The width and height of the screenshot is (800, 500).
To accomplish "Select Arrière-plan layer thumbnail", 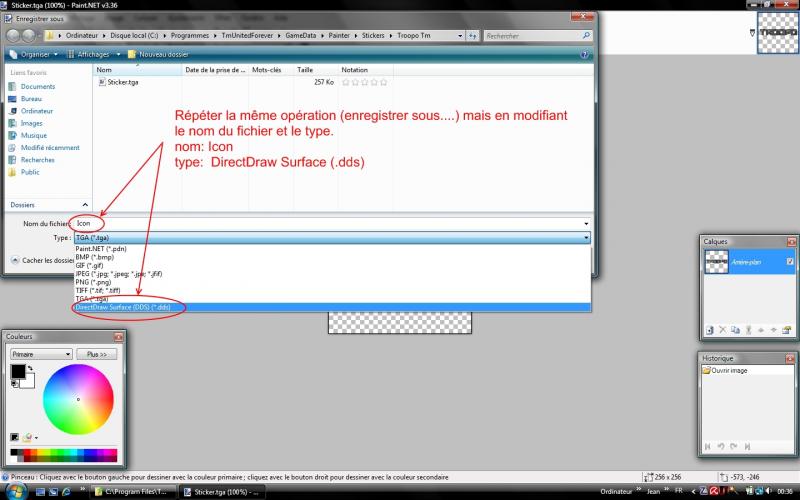I will 716,262.
